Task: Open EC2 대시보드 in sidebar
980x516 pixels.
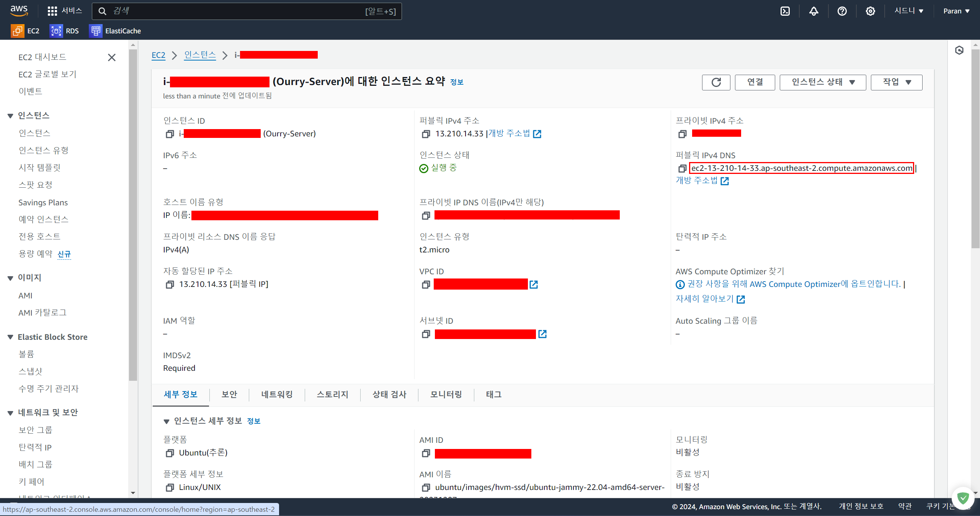Action: click(42, 57)
